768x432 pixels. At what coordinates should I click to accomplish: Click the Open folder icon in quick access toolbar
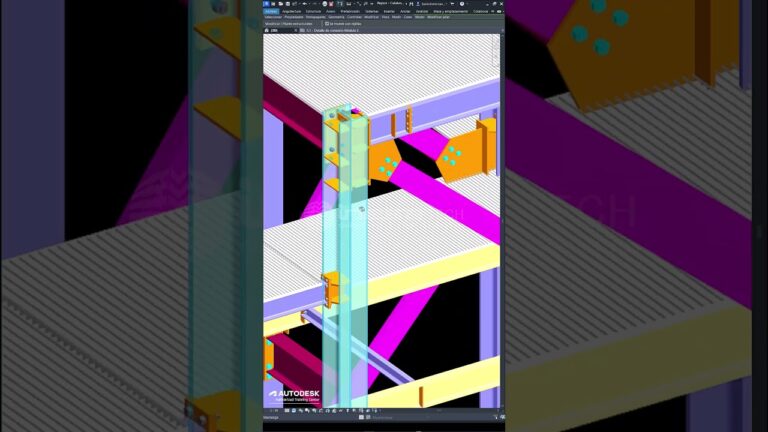point(281,4)
